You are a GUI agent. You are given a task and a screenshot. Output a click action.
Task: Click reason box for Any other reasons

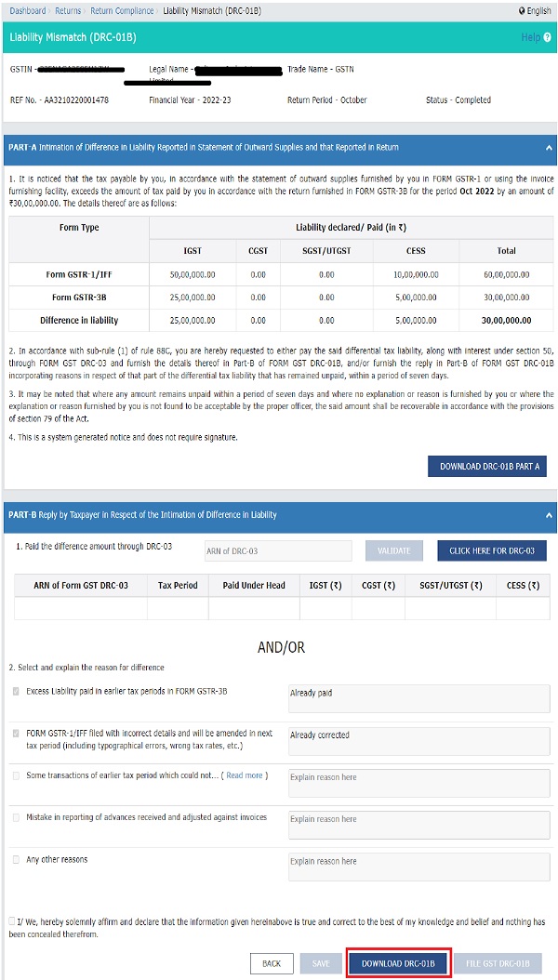(419, 867)
